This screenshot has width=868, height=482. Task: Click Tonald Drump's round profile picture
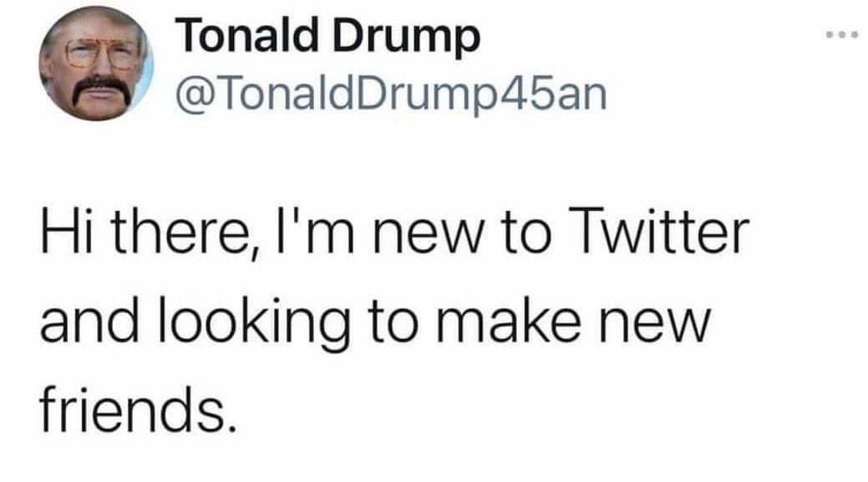96,63
